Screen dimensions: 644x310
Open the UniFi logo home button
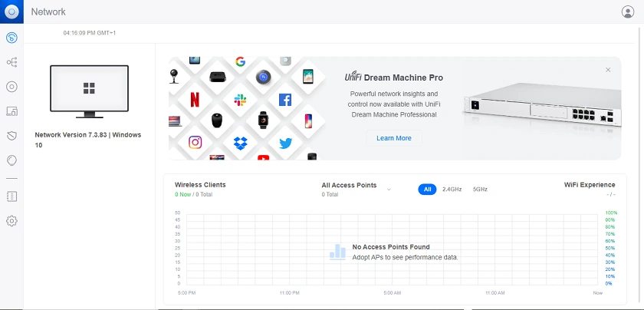tap(11, 12)
